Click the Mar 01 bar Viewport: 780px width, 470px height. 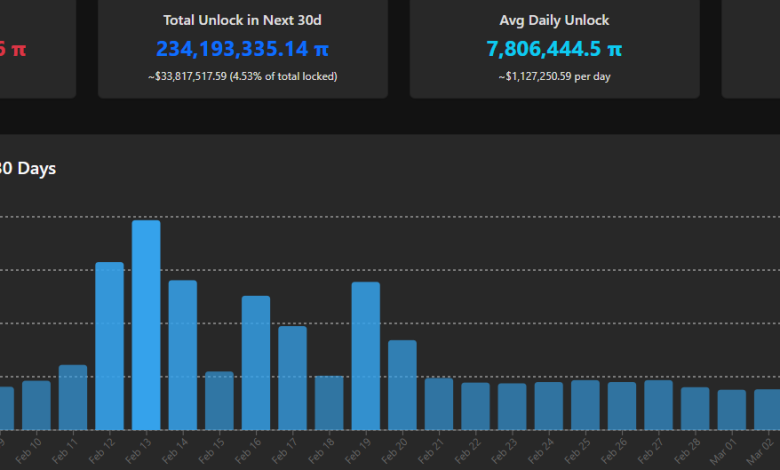[x=732, y=409]
